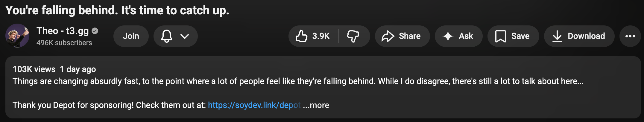Expand the notification options chevron

(x=185, y=36)
